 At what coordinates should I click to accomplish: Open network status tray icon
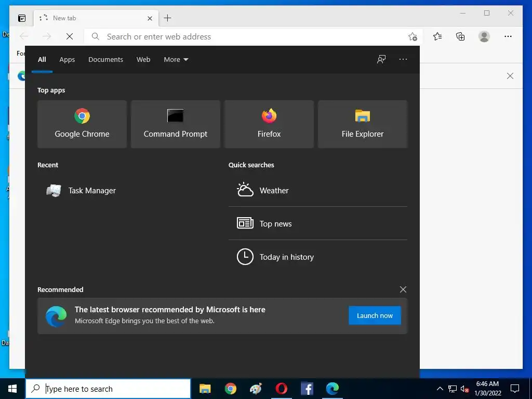[x=453, y=389]
